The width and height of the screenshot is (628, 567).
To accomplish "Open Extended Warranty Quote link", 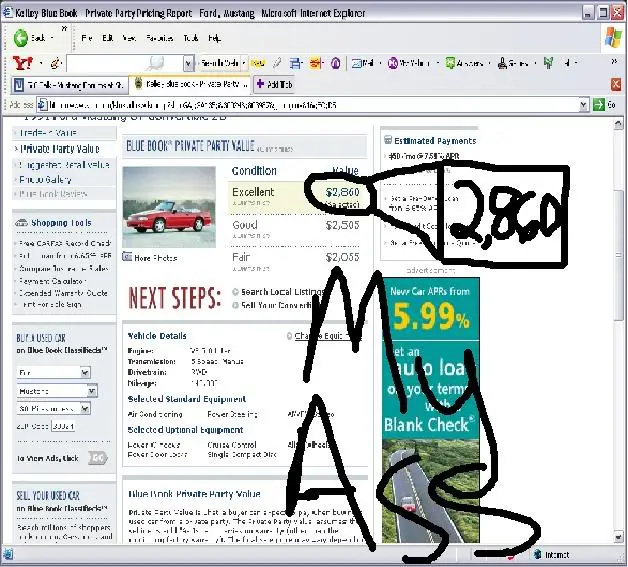I will click(x=63, y=293).
